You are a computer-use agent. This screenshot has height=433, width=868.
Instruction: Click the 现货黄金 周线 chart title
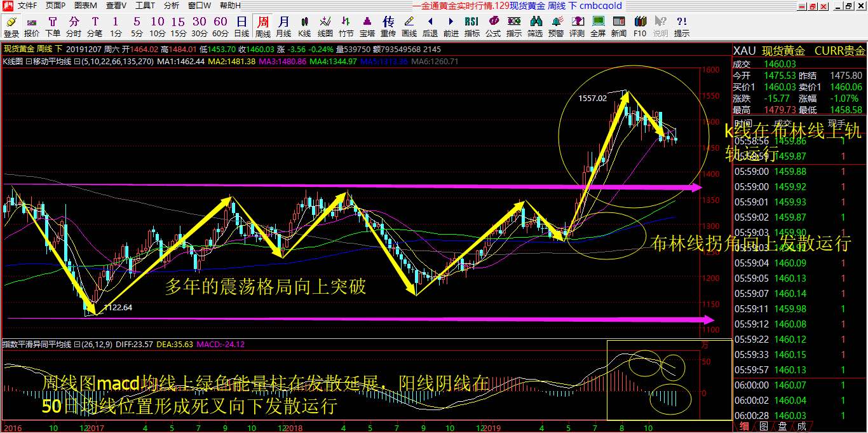coord(33,49)
